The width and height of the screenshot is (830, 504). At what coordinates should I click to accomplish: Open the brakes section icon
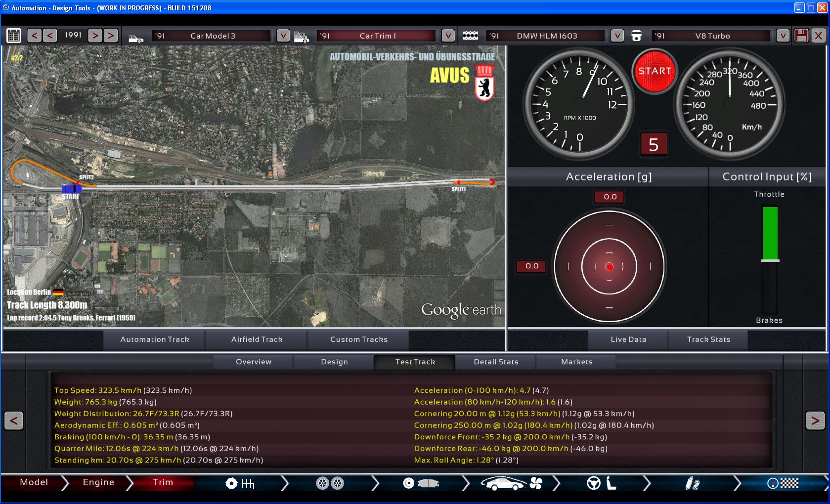coord(421,483)
